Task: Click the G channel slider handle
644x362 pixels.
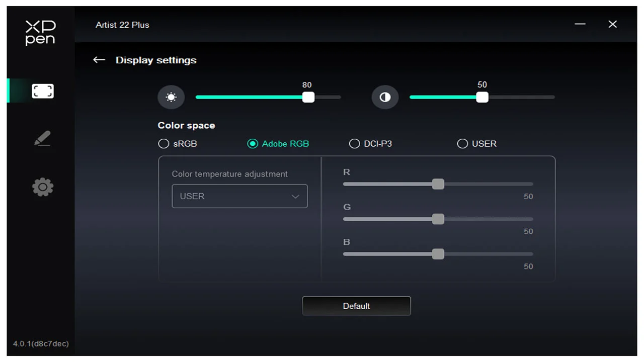Action: click(438, 219)
